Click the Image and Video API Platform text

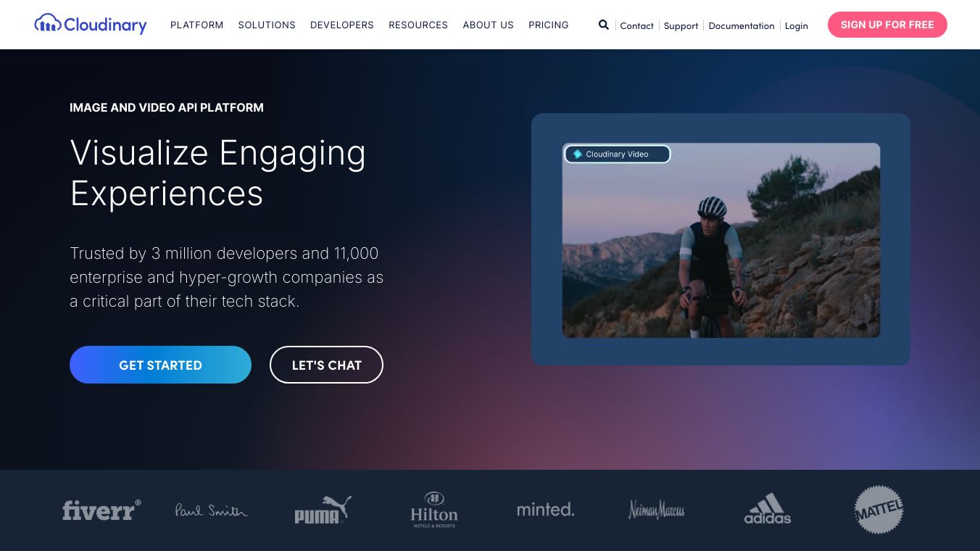tap(167, 107)
